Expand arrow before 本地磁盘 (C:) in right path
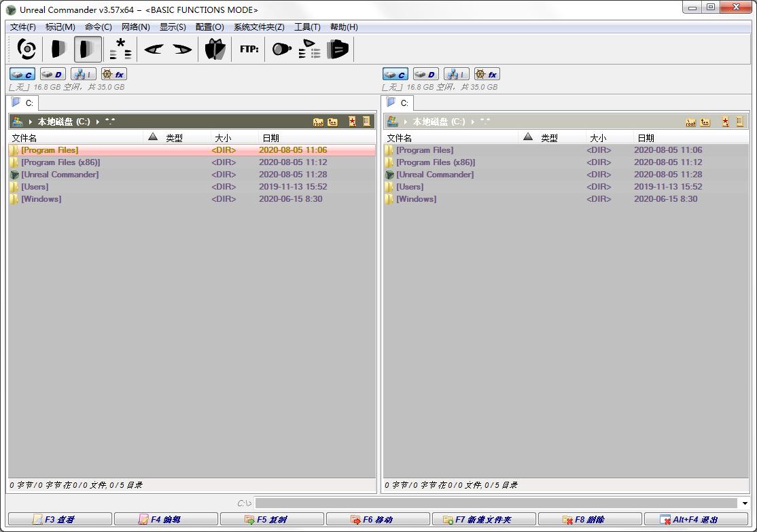Screen dimensions: 757x532 point(406,122)
